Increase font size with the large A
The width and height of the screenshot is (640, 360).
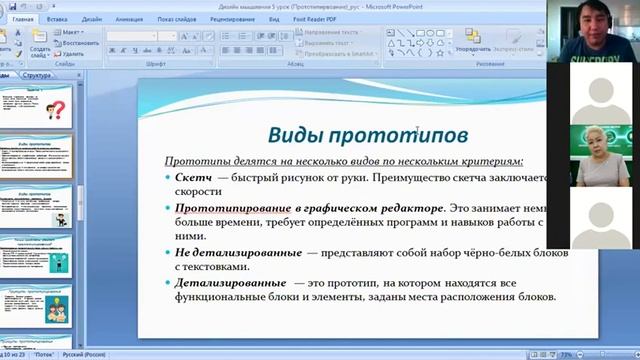point(184,36)
